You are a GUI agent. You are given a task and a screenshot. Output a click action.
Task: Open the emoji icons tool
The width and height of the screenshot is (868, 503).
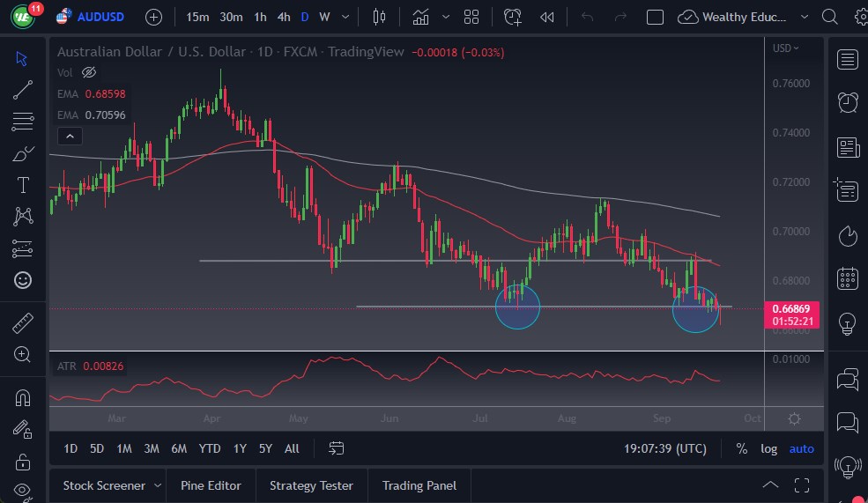point(24,280)
